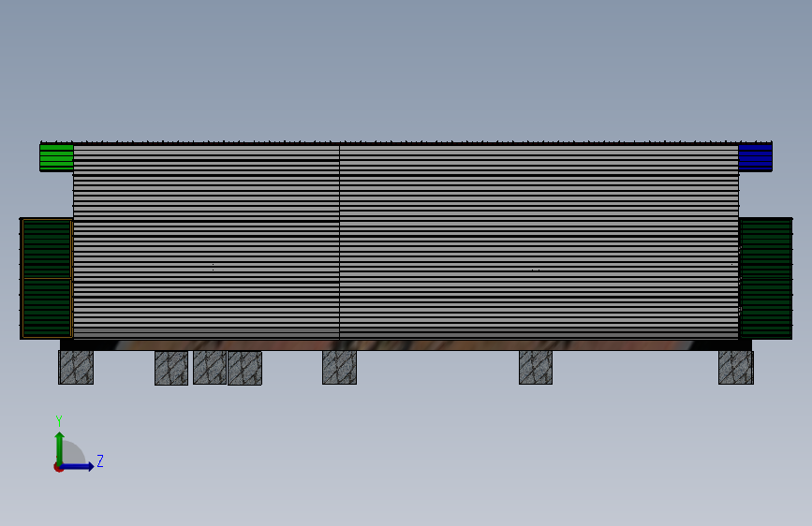Screen dimensions: 812x526
Task: Select the dark green louver panel without orange frame
Action: pos(766,279)
